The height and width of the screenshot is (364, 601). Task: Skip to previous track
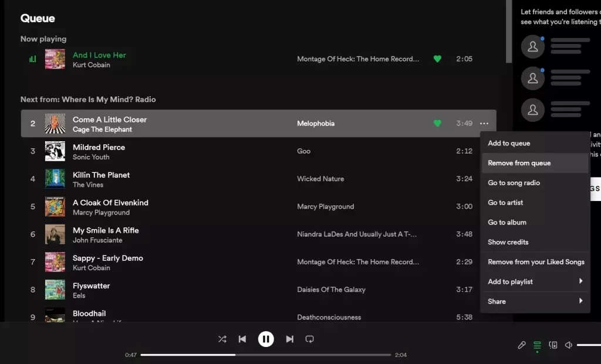pos(242,339)
